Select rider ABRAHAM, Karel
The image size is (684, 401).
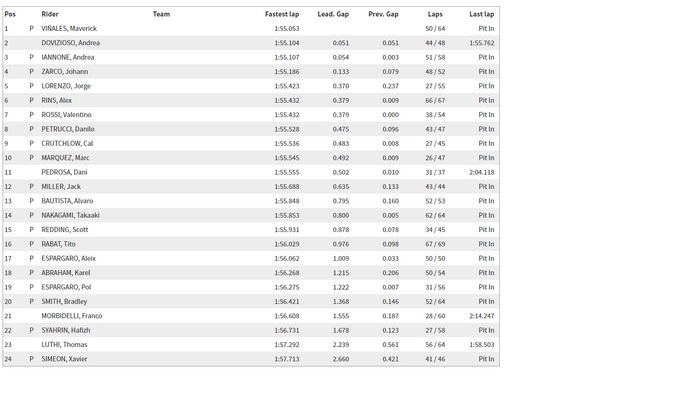point(66,273)
